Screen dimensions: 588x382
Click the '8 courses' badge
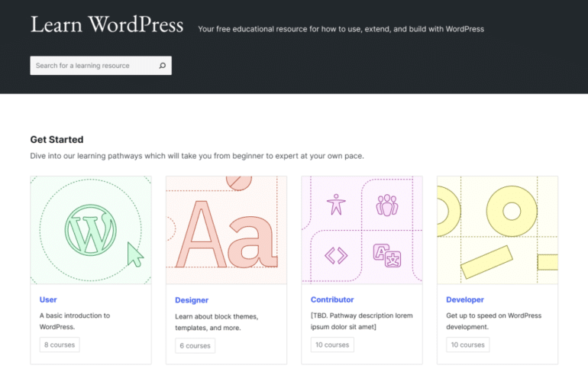pyautogui.click(x=60, y=345)
